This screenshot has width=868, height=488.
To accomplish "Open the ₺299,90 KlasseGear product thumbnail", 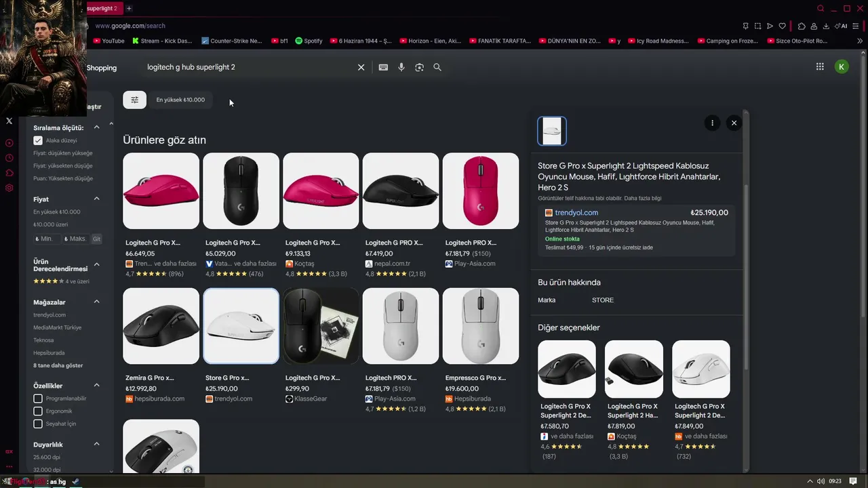I will click(321, 326).
